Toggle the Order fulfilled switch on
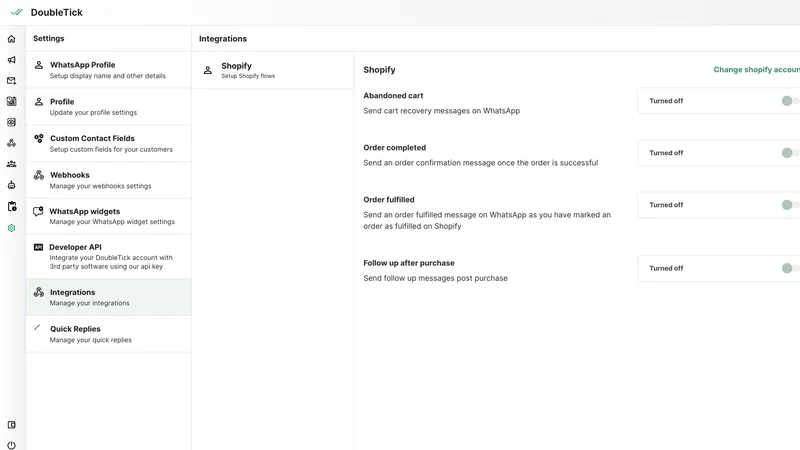This screenshot has height=450, width=800. (x=789, y=205)
